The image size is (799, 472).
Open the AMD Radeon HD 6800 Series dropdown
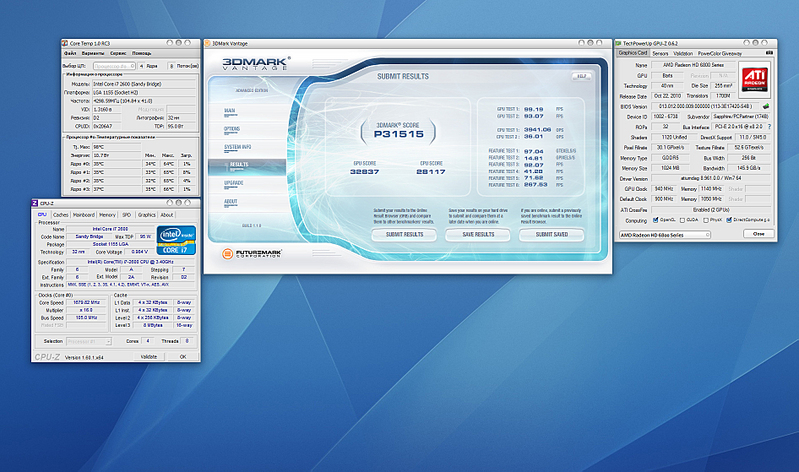(x=664, y=235)
